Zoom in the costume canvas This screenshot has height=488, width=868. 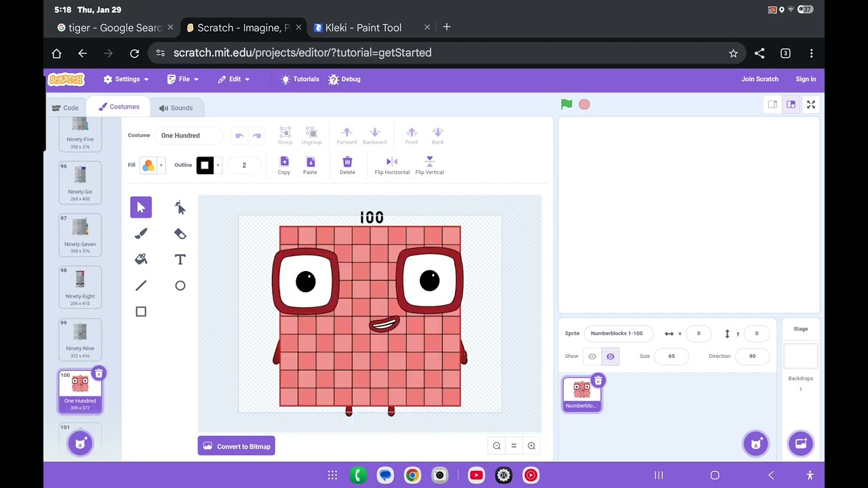tap(532, 445)
